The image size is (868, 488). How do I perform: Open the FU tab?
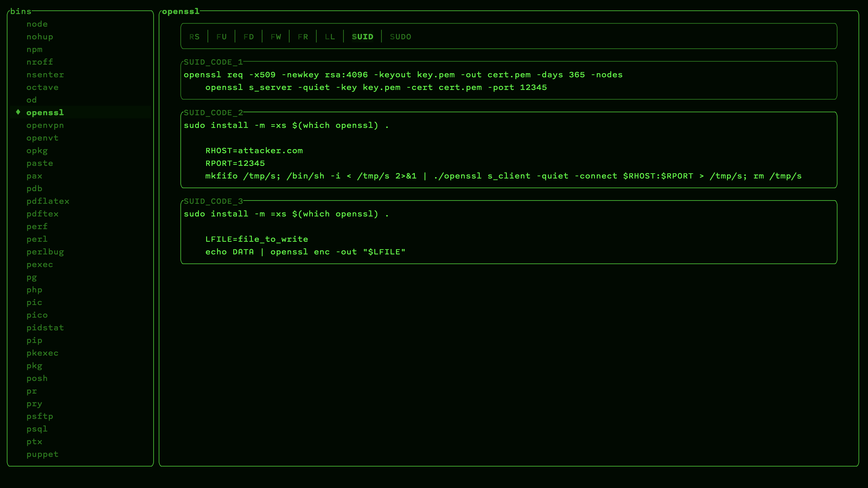(x=221, y=37)
